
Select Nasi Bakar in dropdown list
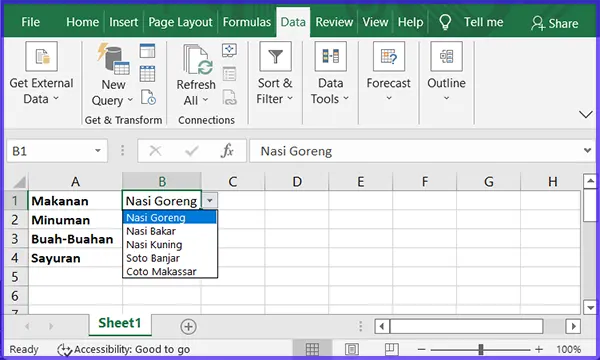click(170, 231)
